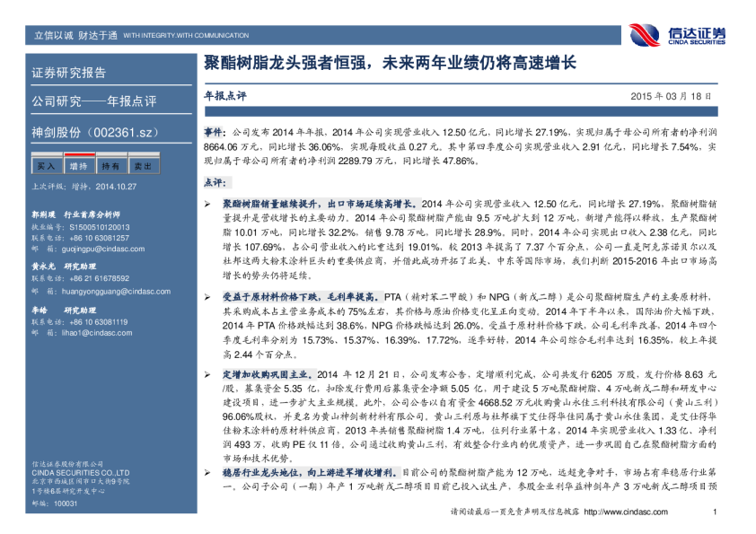This screenshot has height=534, width=756.
Task: Click phone number +86 21 61678592
Action: (100, 278)
